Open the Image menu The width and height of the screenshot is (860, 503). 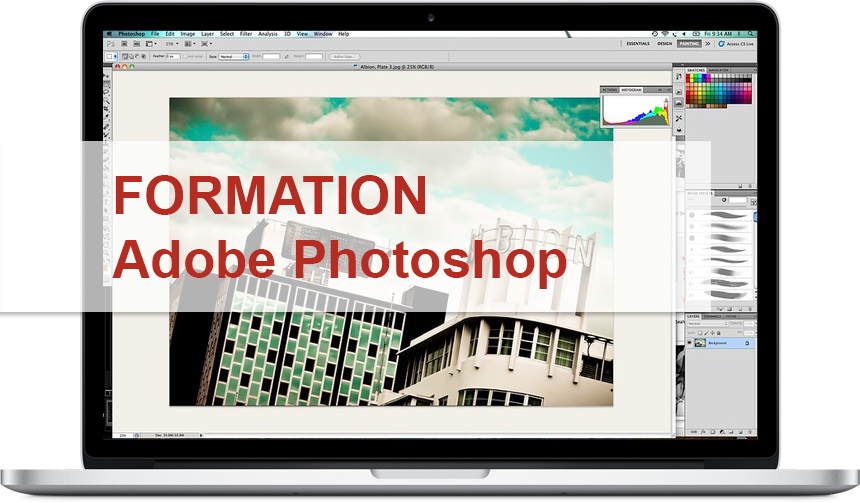pyautogui.click(x=188, y=34)
